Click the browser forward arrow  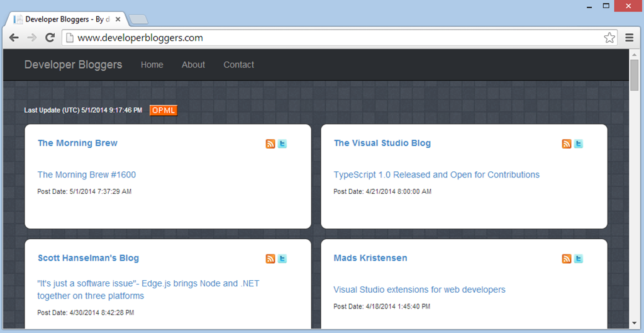coord(32,38)
